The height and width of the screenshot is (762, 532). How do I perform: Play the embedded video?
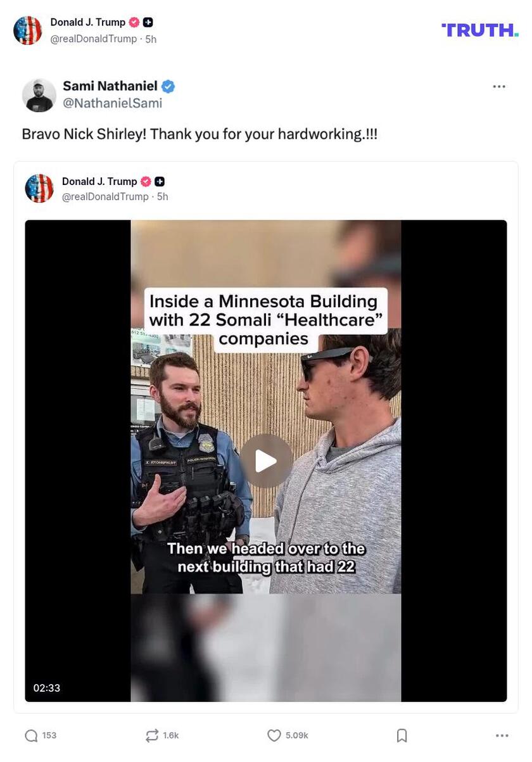266,461
